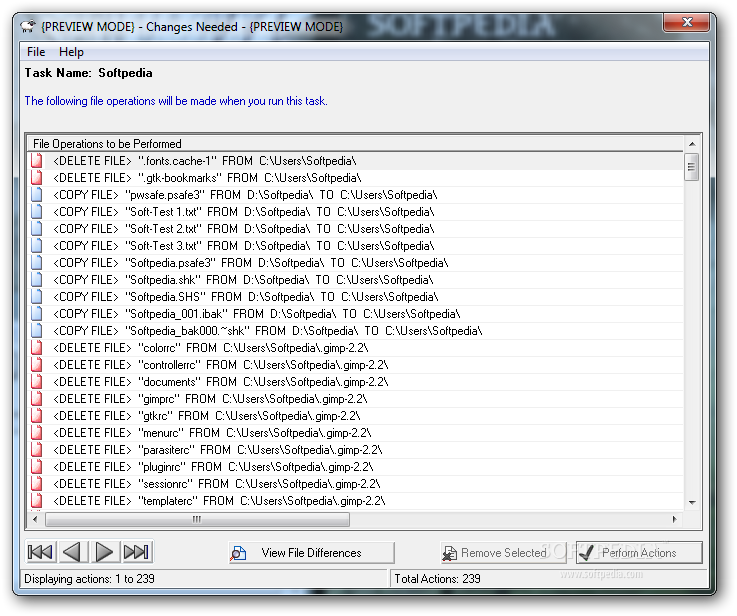Click red file icon for parasiterc
737x616 pixels.
[37, 450]
